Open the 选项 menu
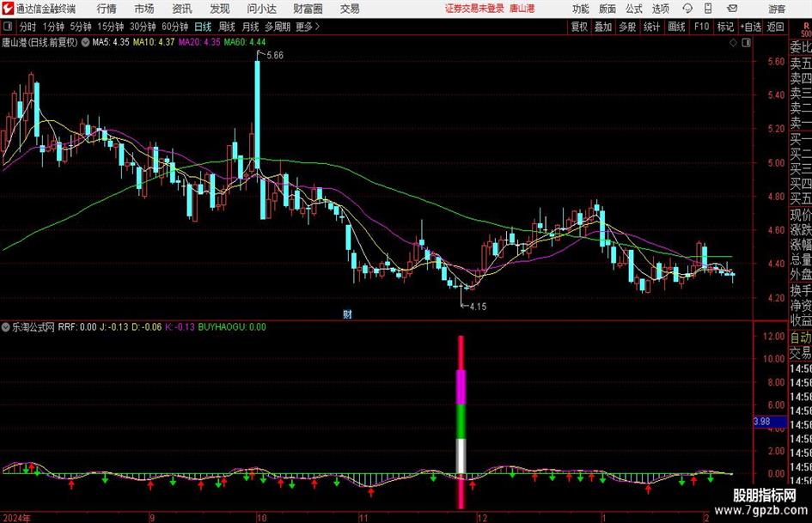 pos(660,9)
